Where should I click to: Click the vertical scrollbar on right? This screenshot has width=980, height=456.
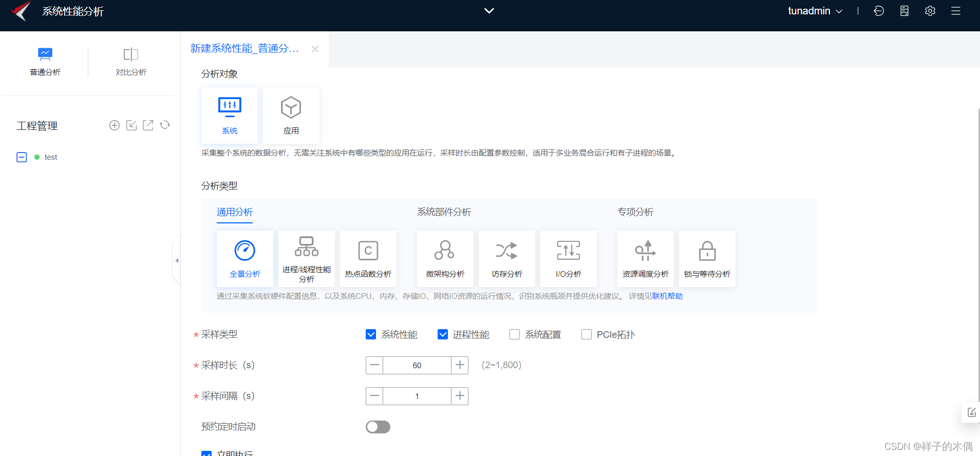(978, 255)
